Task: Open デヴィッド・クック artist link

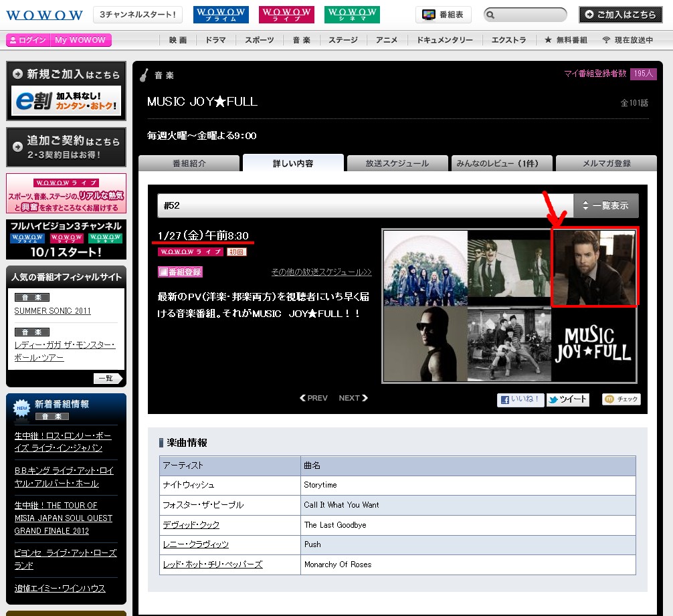Action: tap(191, 524)
